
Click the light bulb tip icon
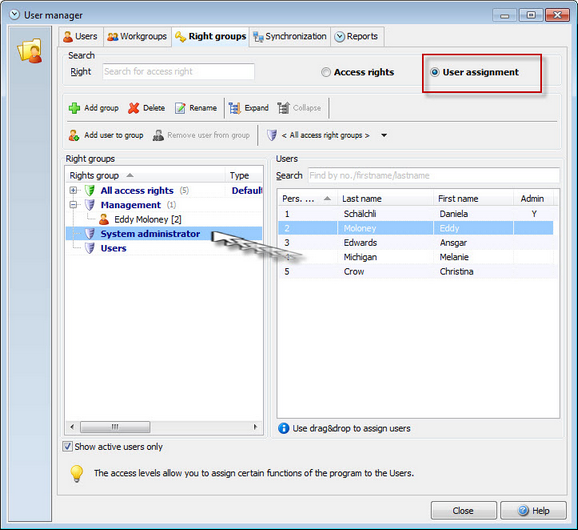pyautogui.click(x=77, y=473)
